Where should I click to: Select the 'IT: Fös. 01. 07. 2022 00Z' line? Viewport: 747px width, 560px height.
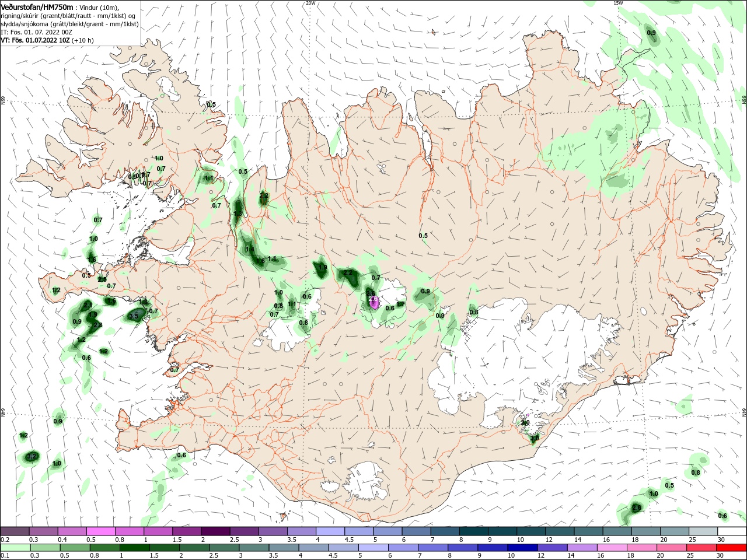point(36,32)
